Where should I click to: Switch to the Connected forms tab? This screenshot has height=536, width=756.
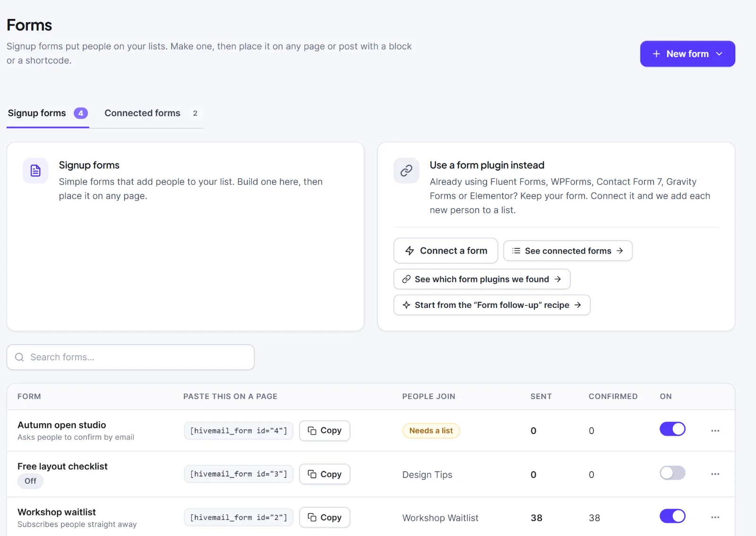pyautogui.click(x=151, y=113)
